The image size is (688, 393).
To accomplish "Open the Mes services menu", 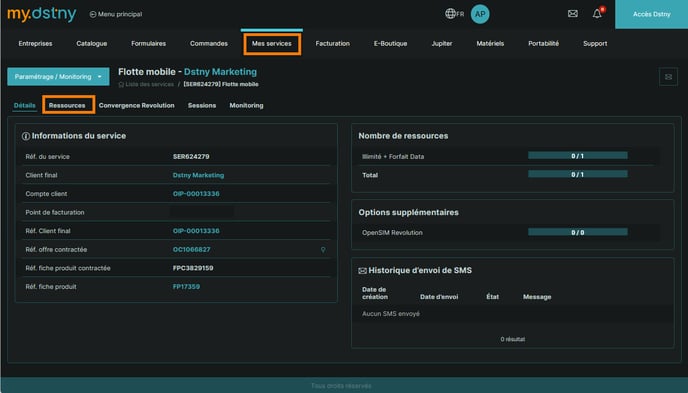I will [x=272, y=43].
